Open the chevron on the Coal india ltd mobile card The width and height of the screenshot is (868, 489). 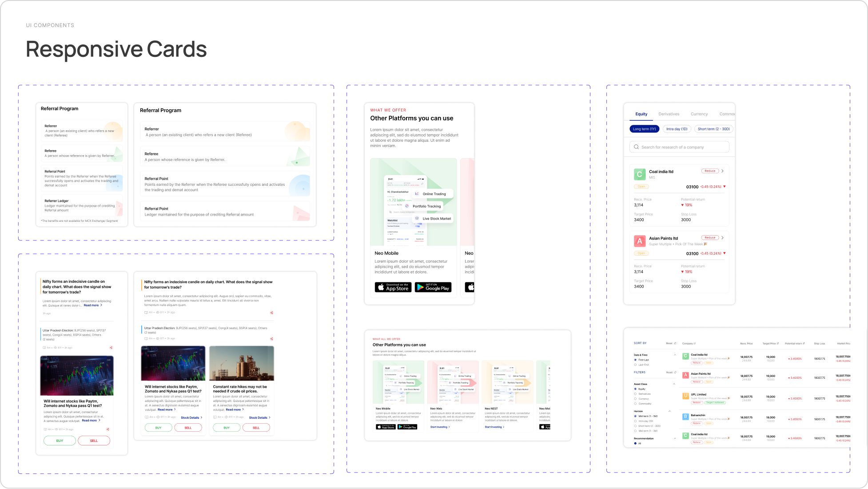(723, 171)
